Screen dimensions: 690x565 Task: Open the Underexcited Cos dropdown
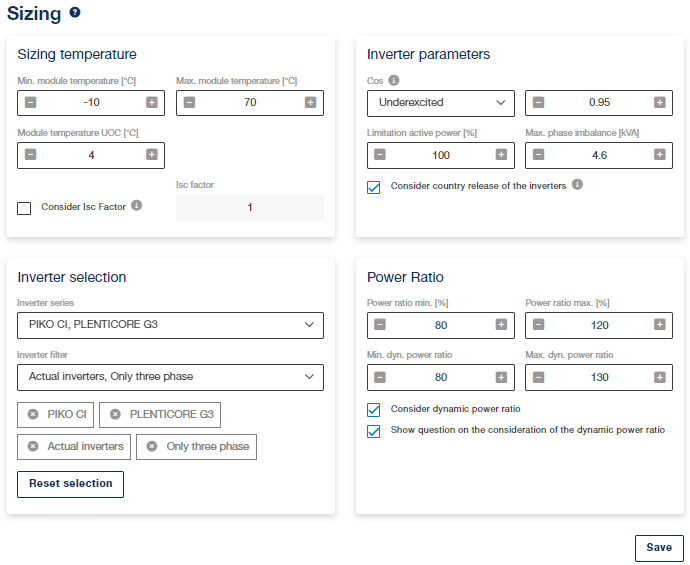pos(441,103)
